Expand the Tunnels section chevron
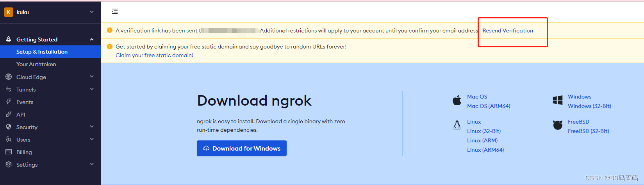 (x=92, y=89)
